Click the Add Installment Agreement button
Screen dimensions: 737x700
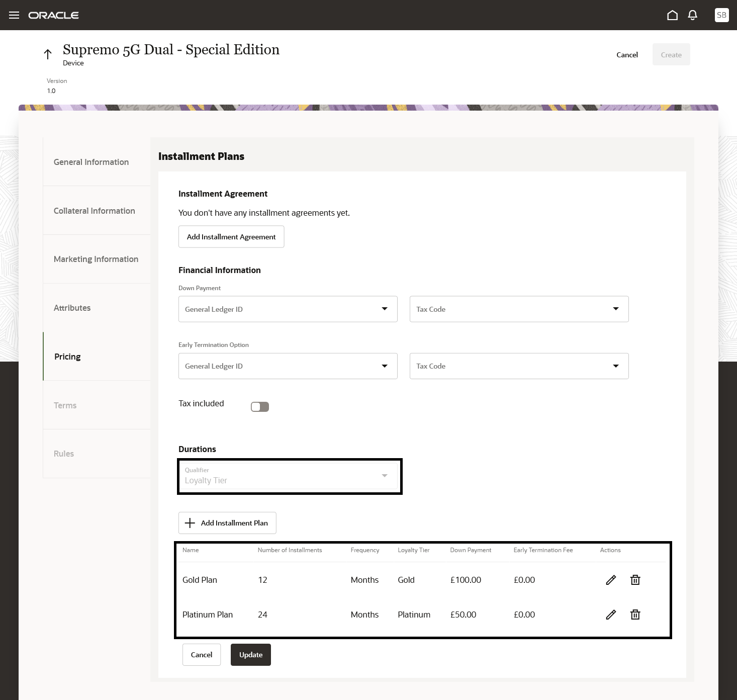[x=231, y=236]
